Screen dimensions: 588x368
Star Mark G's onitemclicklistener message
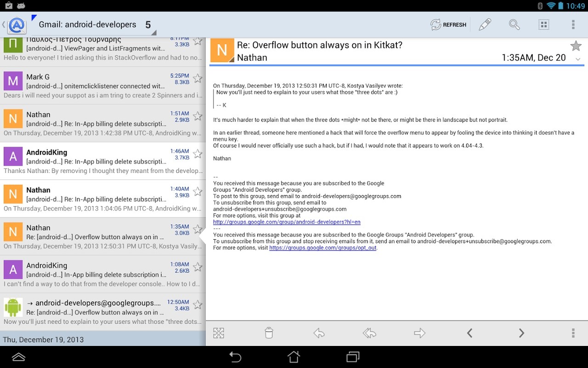click(x=198, y=78)
